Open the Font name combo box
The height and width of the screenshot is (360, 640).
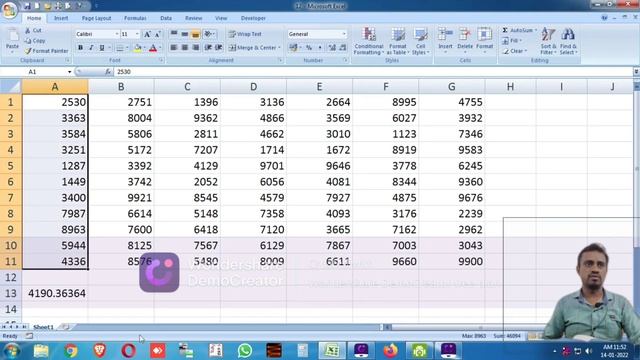pyautogui.click(x=97, y=34)
